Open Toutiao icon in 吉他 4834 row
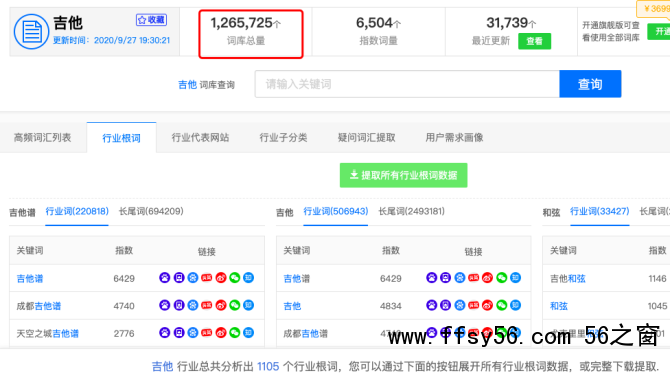 [473, 305]
